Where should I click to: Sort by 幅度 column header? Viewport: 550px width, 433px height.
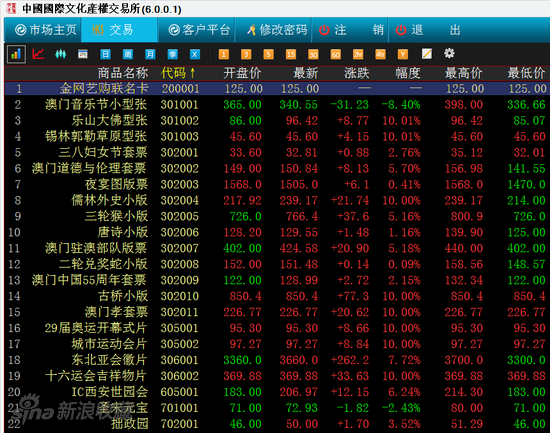click(408, 73)
